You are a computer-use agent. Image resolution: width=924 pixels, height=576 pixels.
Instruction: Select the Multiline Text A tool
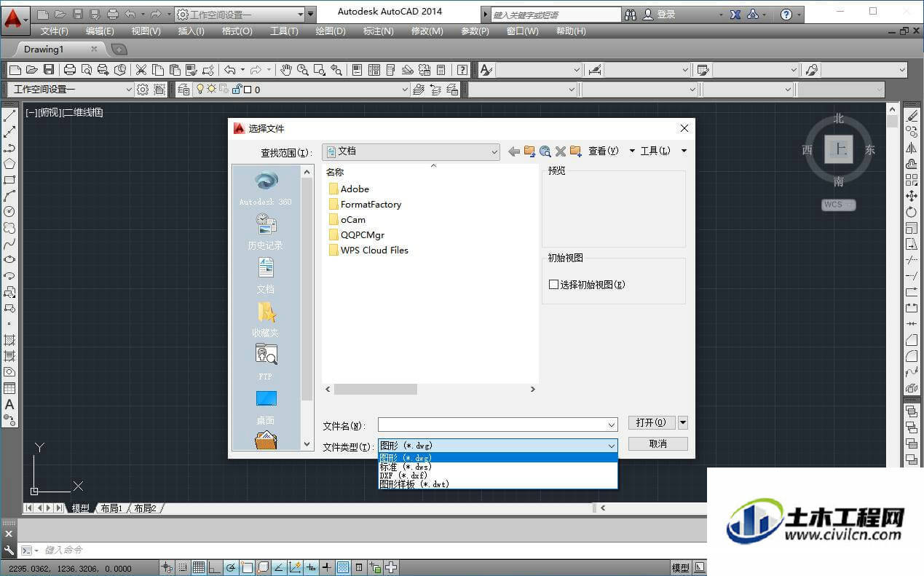click(x=9, y=404)
